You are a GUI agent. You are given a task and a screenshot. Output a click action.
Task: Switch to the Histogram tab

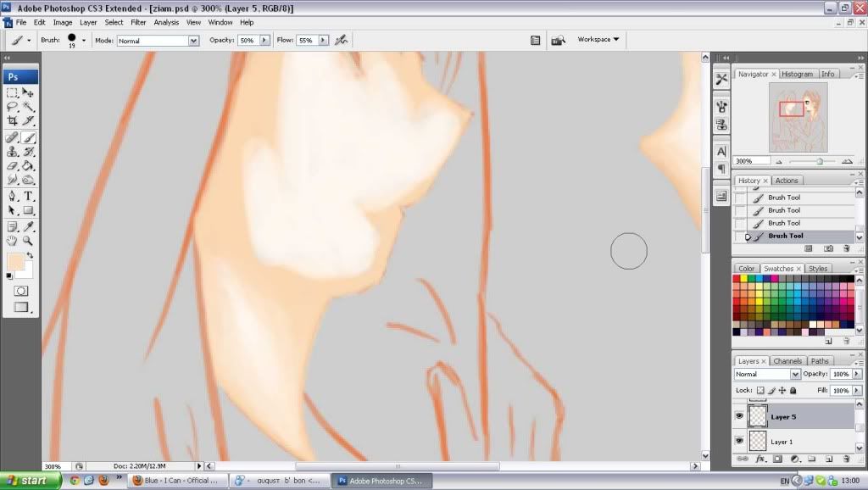pos(797,75)
